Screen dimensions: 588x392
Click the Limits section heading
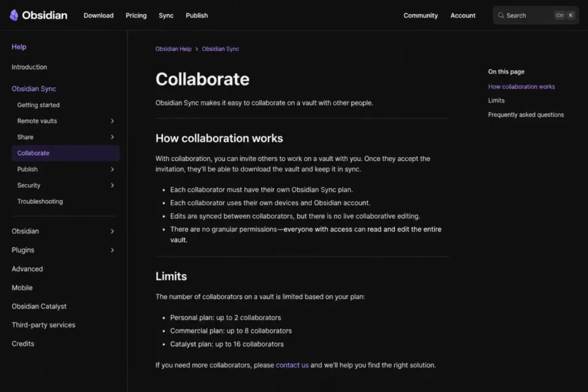tap(171, 276)
